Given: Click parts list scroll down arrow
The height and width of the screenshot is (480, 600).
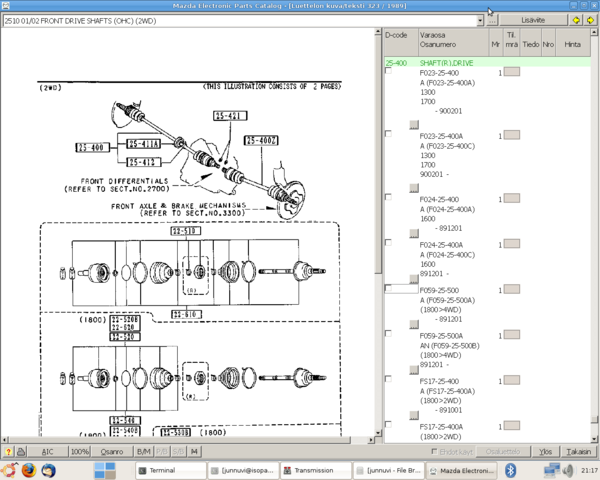Looking at the screenshot, I should (594, 439).
